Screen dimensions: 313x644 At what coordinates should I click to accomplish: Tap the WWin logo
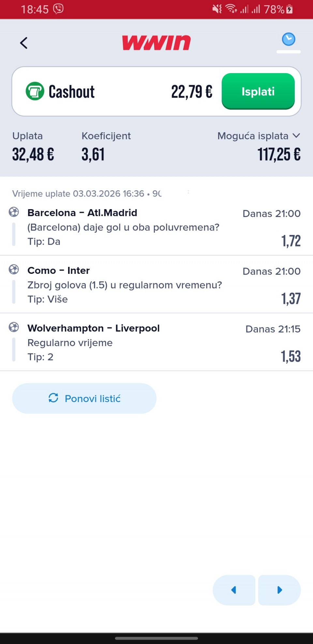pyautogui.click(x=156, y=43)
